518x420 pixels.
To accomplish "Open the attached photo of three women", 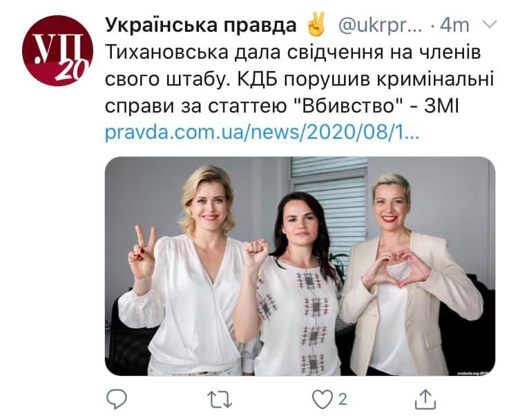I will [300, 266].
